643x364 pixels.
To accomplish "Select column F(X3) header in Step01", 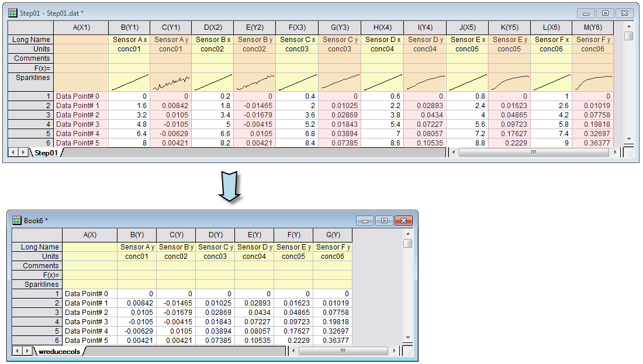I will (298, 27).
